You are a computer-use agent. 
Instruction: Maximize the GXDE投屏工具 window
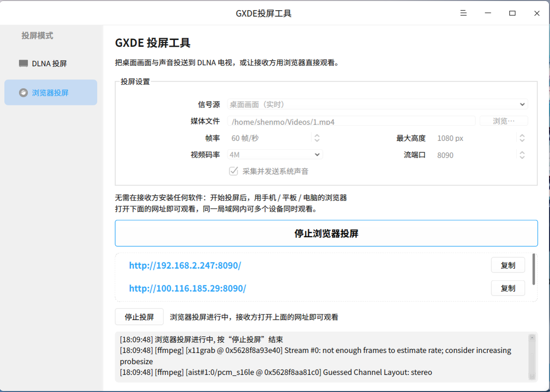click(x=512, y=13)
